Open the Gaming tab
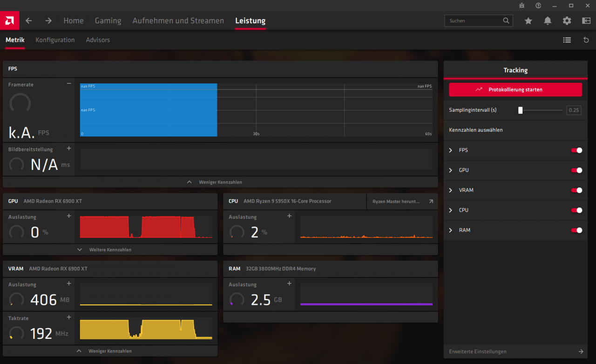This screenshot has height=364, width=596. pos(108,21)
